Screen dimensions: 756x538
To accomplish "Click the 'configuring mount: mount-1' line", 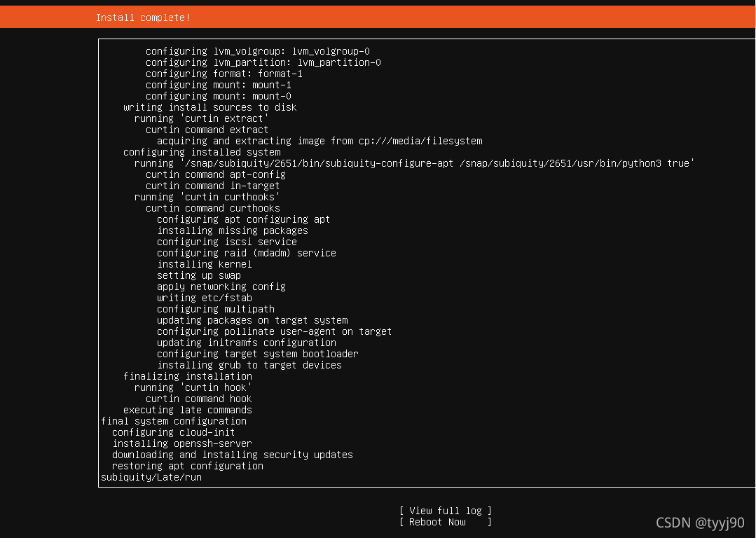I will [x=219, y=85].
